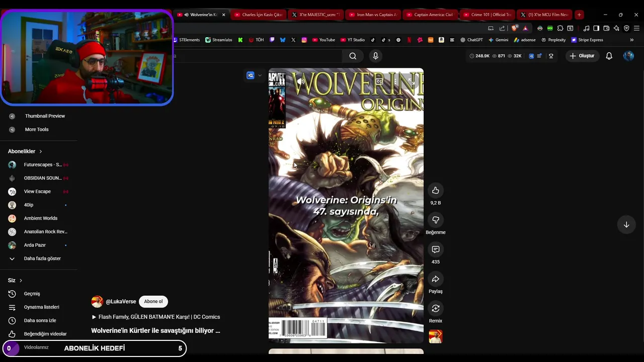Viewport: 644px width, 362px height.
Task: Click the Oluştur create button
Action: point(582,56)
